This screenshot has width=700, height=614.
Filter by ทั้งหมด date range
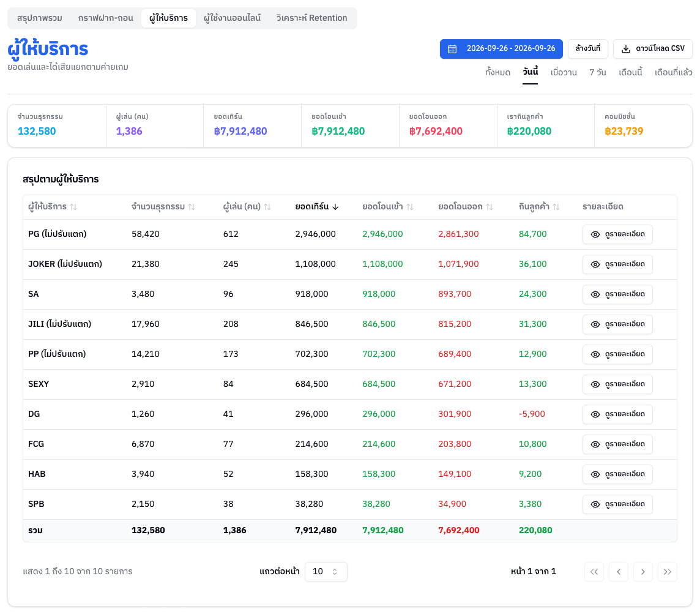pyautogui.click(x=497, y=72)
